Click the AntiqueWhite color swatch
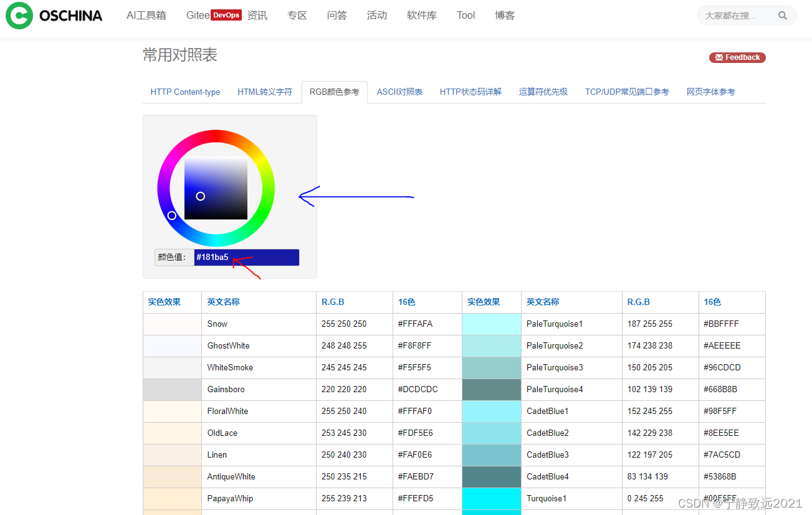Viewport: 812px width, 515px height. coord(172,477)
